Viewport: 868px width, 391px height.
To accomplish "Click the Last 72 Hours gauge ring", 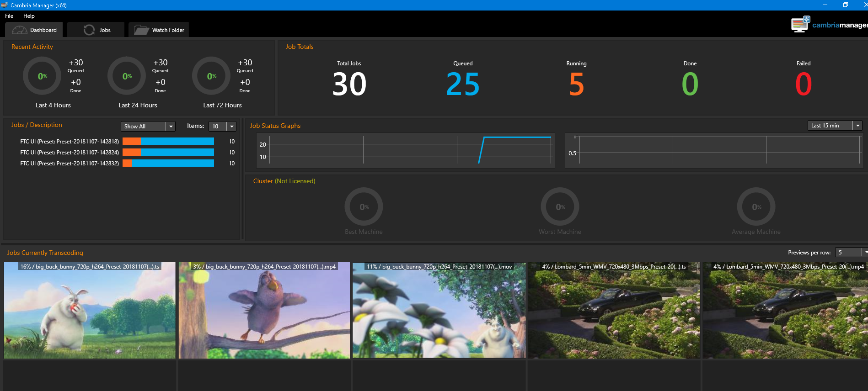I will (211, 76).
